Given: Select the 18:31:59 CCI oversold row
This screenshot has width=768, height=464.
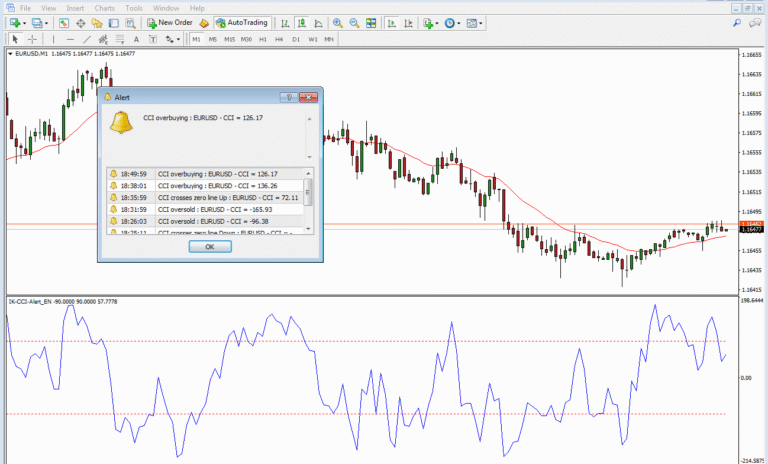Looking at the screenshot, I should 206,209.
